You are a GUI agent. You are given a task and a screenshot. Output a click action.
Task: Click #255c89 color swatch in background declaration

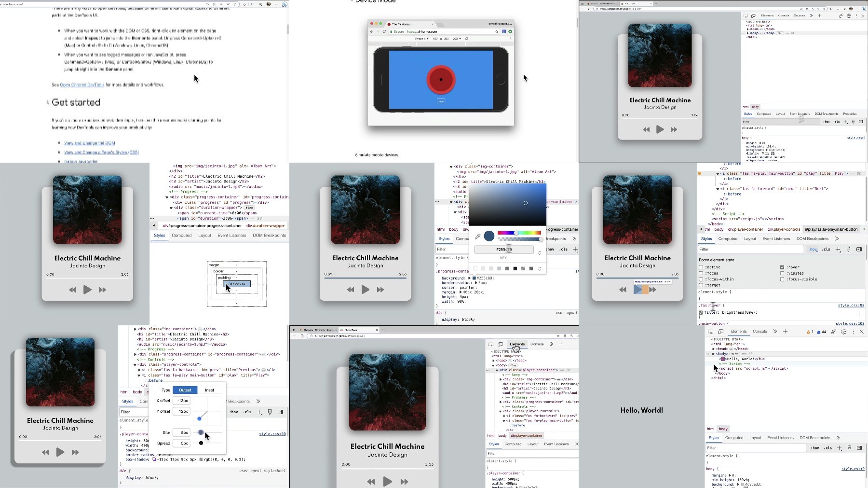[x=474, y=278]
